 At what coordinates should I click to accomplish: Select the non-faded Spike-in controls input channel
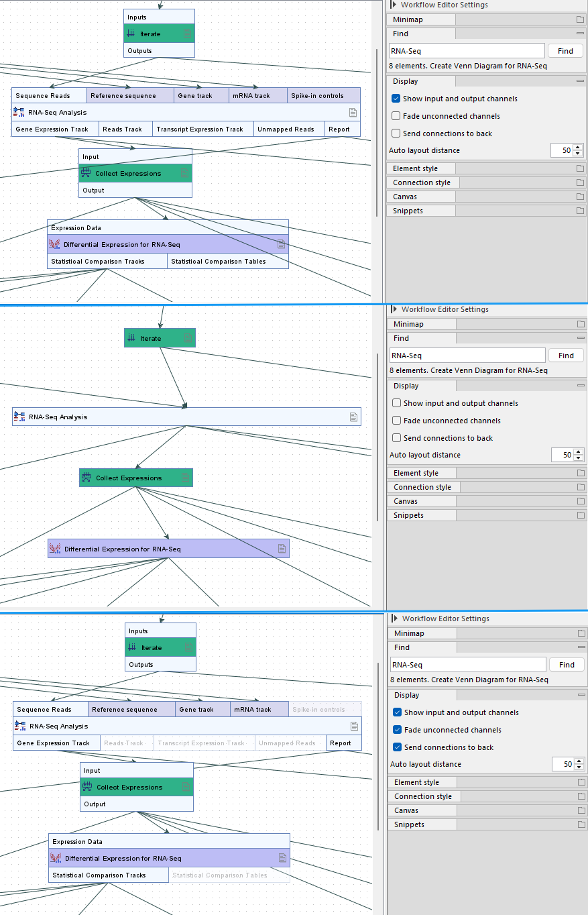coord(317,96)
